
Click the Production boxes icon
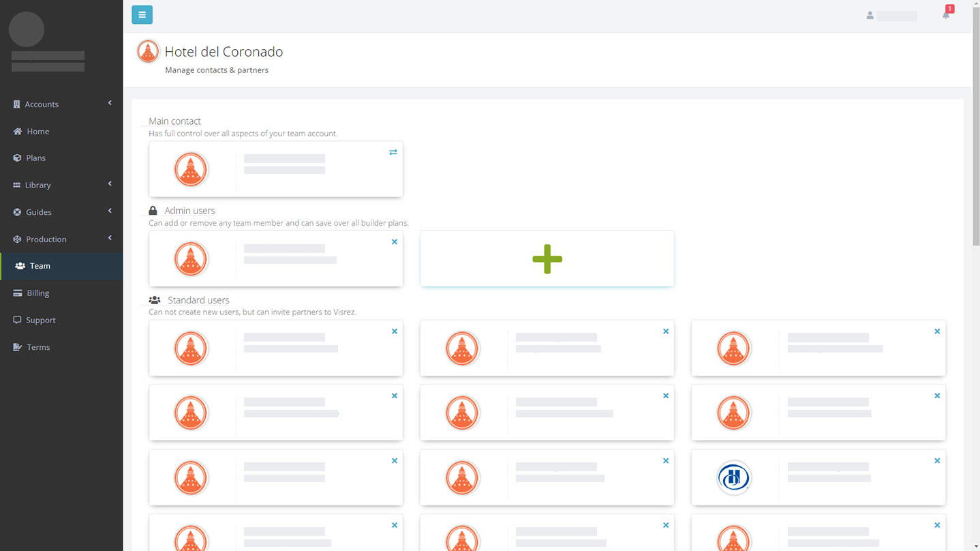click(17, 239)
